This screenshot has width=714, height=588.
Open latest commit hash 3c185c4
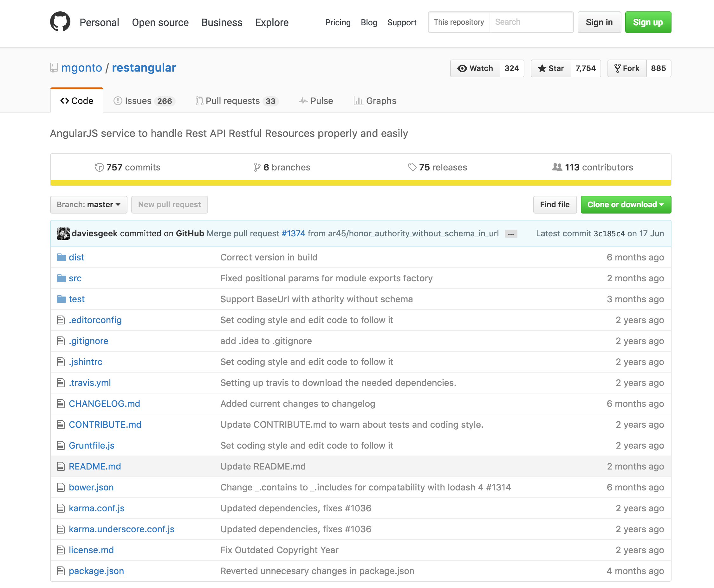point(609,234)
